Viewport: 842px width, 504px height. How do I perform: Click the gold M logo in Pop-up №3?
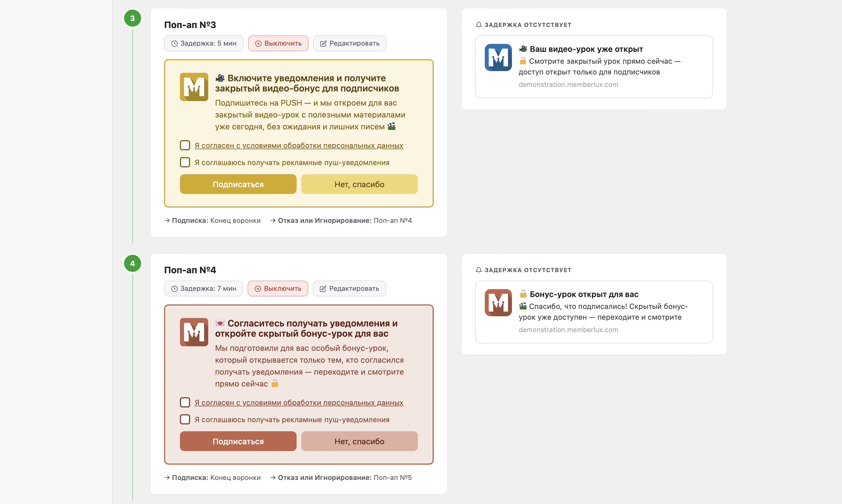point(194,87)
